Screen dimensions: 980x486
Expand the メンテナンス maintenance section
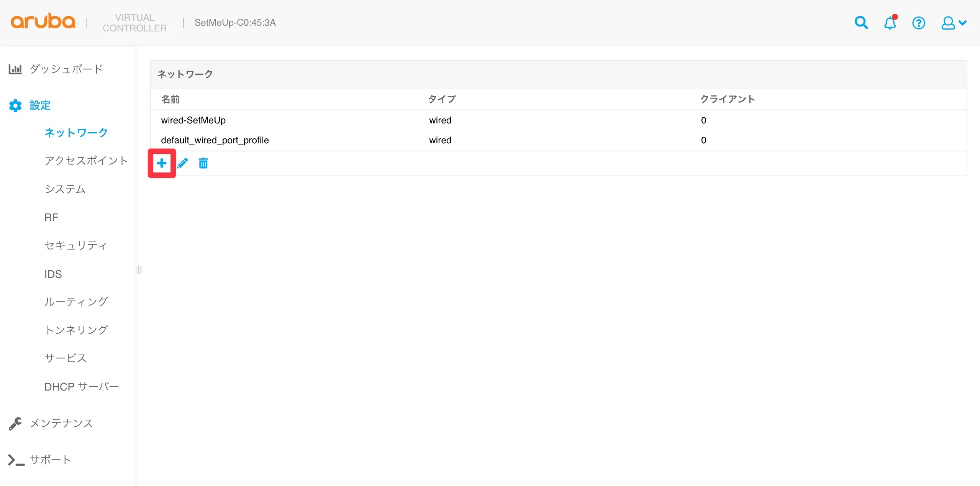(x=61, y=423)
